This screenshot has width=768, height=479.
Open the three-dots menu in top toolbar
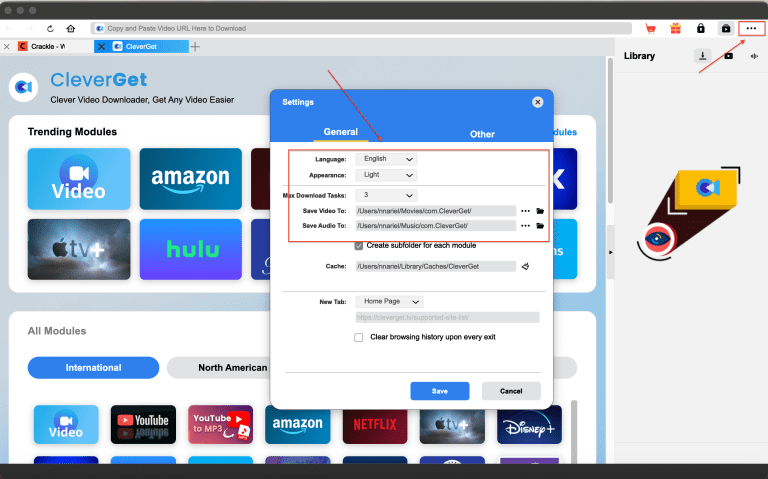pyautogui.click(x=750, y=28)
